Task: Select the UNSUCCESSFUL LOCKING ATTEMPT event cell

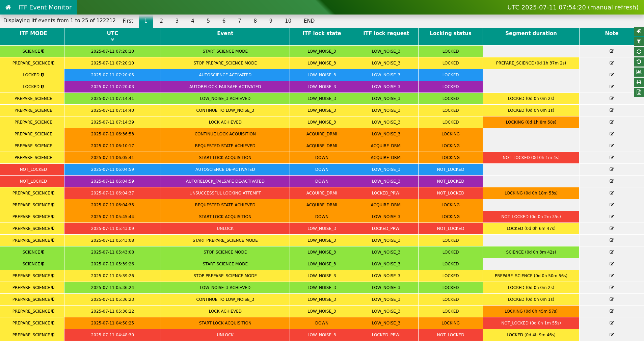Action: tap(225, 193)
